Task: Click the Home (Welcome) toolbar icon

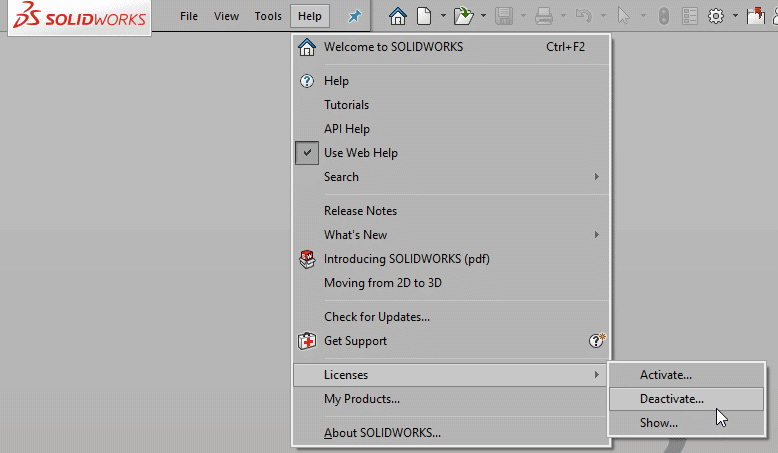Action: (x=398, y=16)
